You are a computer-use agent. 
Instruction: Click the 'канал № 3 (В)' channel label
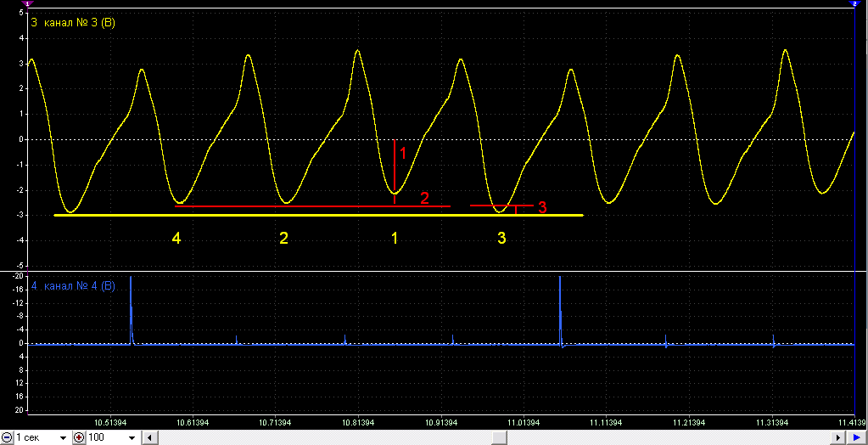click(79, 23)
